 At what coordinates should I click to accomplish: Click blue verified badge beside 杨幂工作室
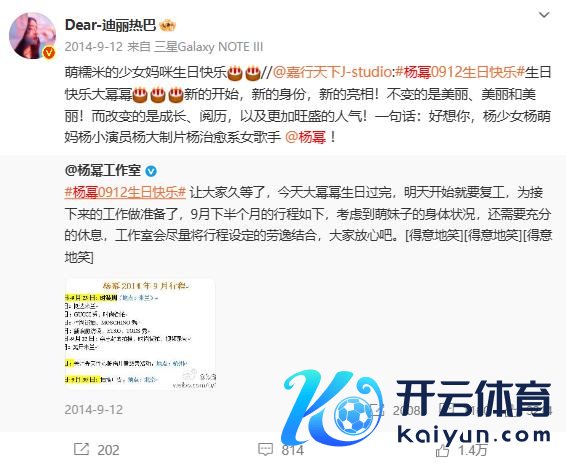click(151, 171)
